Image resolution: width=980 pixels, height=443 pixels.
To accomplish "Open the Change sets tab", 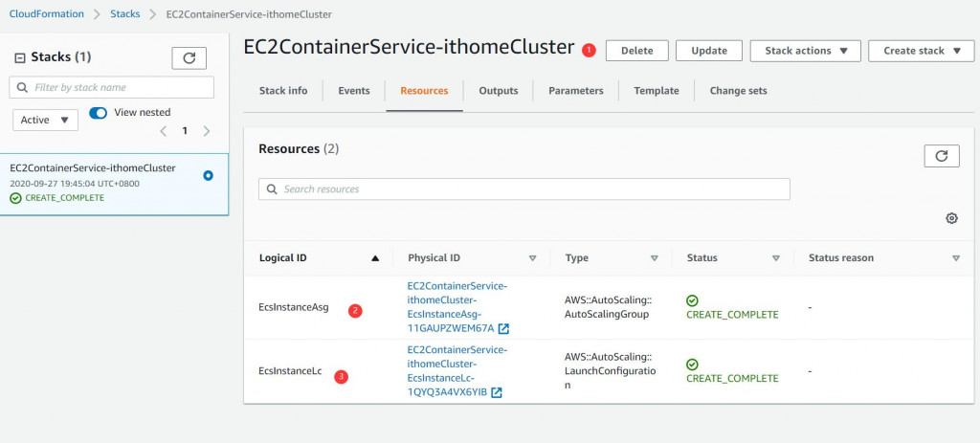I will [x=738, y=91].
